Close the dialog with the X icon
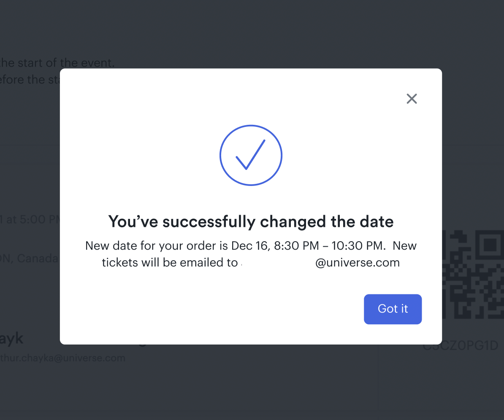The width and height of the screenshot is (504, 420). [x=412, y=99]
